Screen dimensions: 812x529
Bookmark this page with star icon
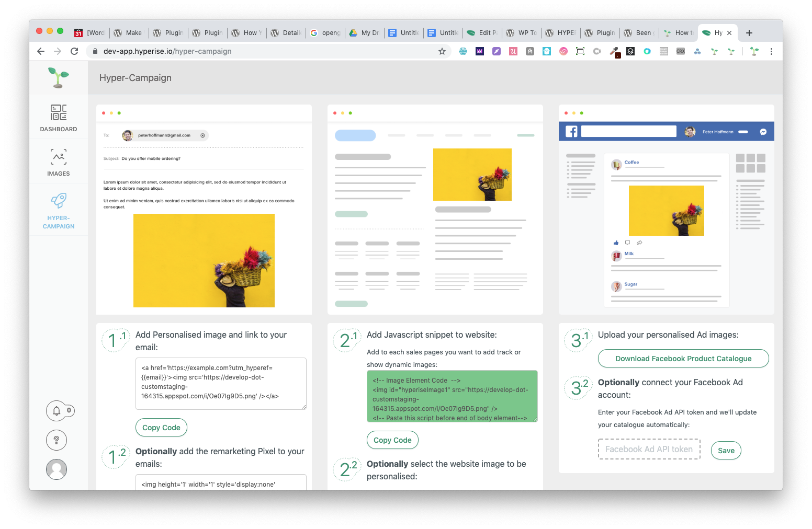point(442,51)
